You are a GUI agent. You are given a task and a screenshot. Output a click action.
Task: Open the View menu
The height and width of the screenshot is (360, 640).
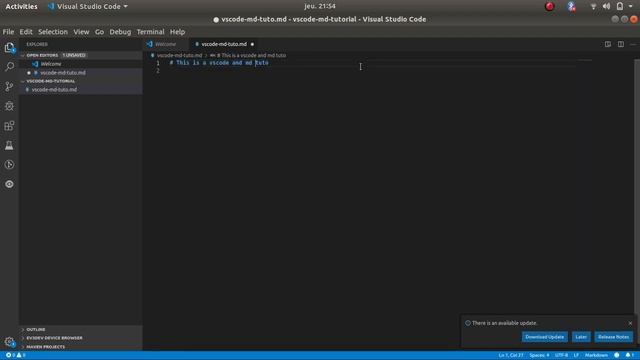[x=81, y=32]
